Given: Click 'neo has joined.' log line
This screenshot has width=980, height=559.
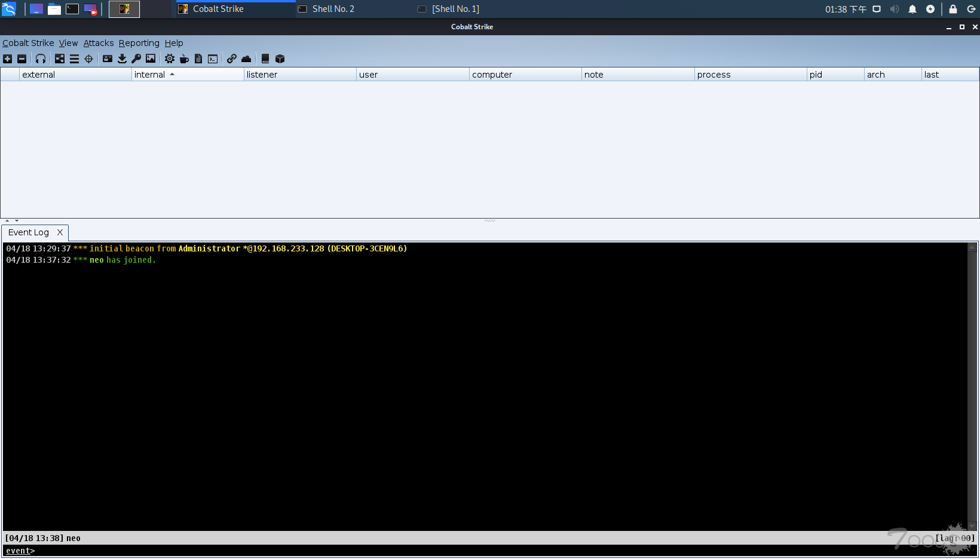Looking at the screenshot, I should [81, 260].
